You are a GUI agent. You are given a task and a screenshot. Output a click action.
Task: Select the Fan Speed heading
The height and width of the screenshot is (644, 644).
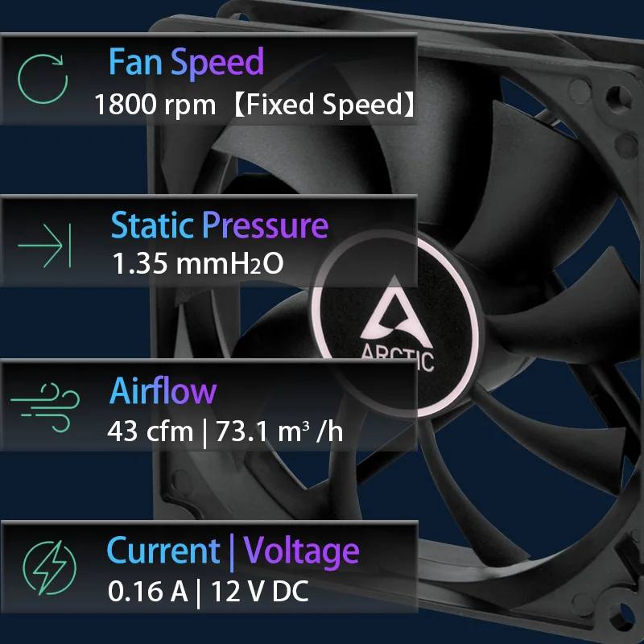tap(186, 63)
